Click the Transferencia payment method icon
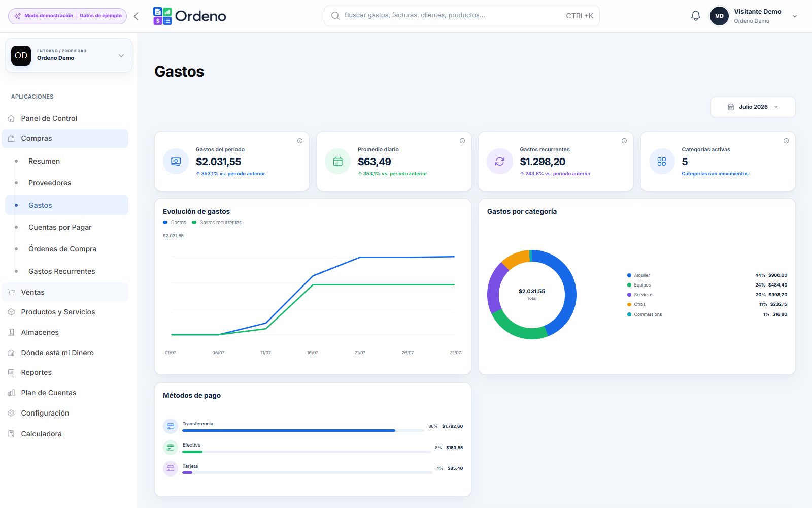The width and height of the screenshot is (812, 508). 171,426
